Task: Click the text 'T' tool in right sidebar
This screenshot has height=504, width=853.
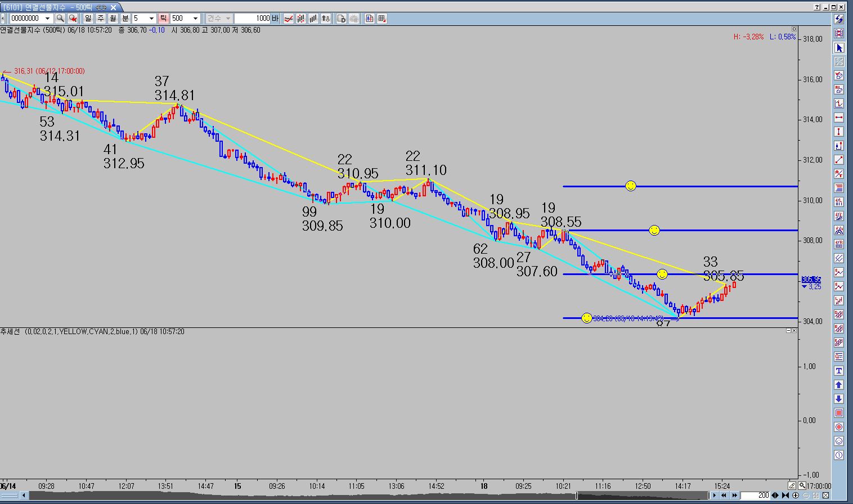Action: [839, 371]
